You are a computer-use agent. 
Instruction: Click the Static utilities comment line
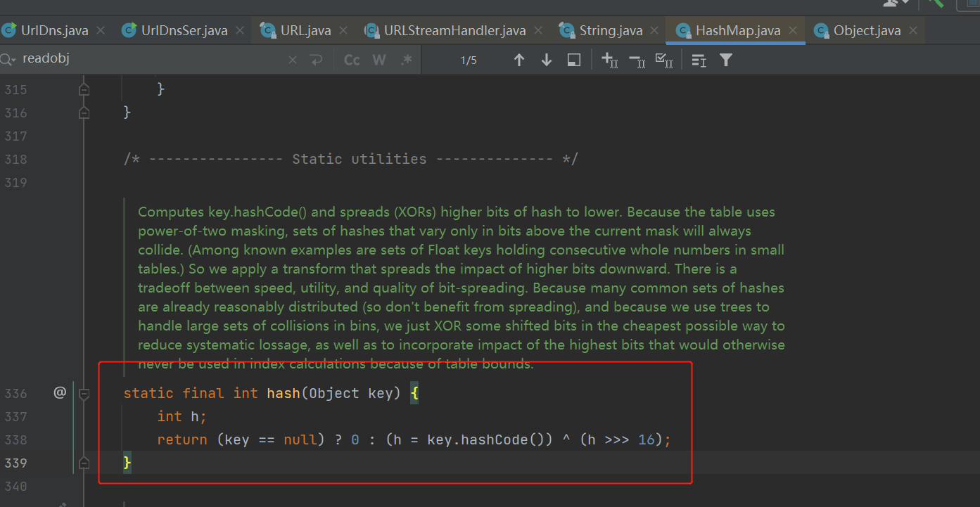[350, 159]
